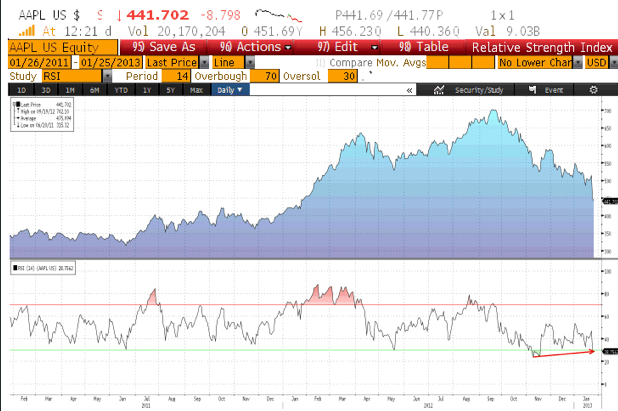Click the last price tag on price axis
The height and width of the screenshot is (411, 618).
point(611,201)
